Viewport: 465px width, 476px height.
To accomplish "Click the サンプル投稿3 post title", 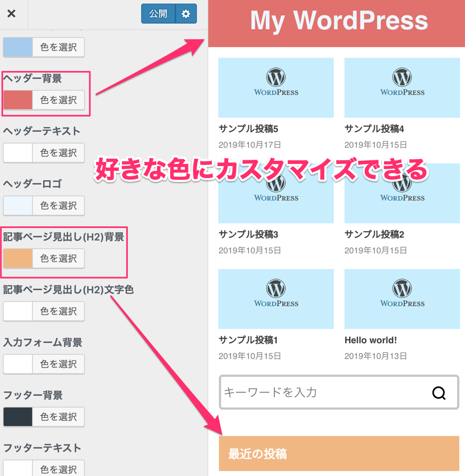I will [248, 234].
